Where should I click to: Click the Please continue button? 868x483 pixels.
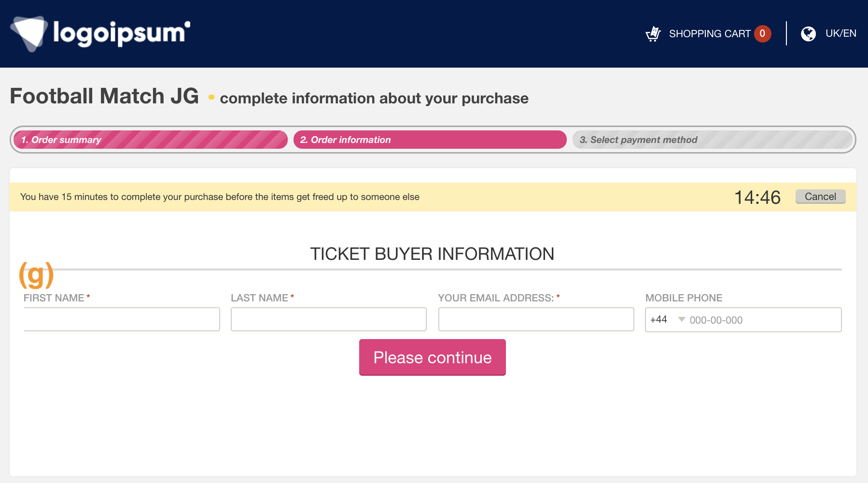tap(433, 357)
